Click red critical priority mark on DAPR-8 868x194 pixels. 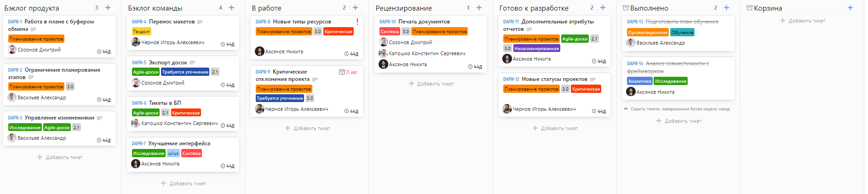pyautogui.click(x=357, y=21)
